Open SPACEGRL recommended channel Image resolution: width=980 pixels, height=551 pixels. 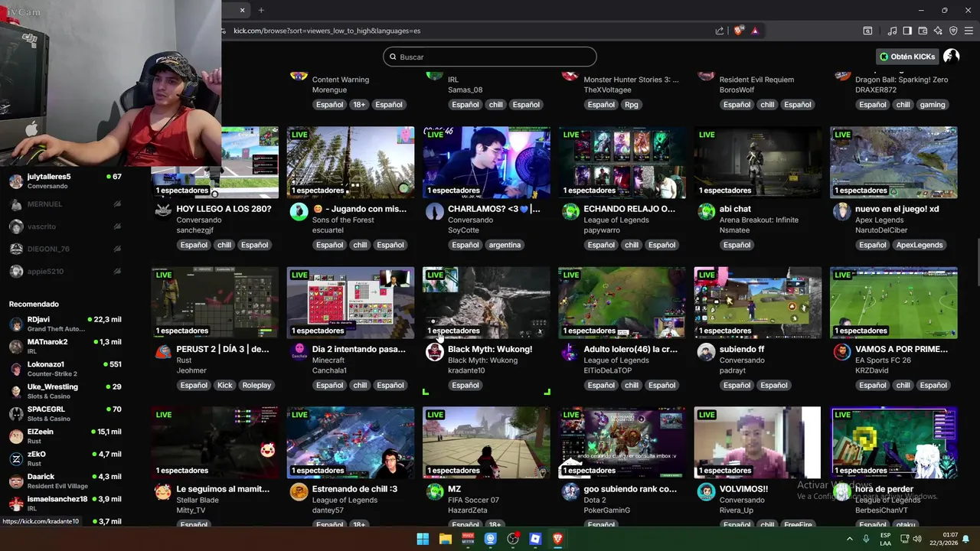65,413
